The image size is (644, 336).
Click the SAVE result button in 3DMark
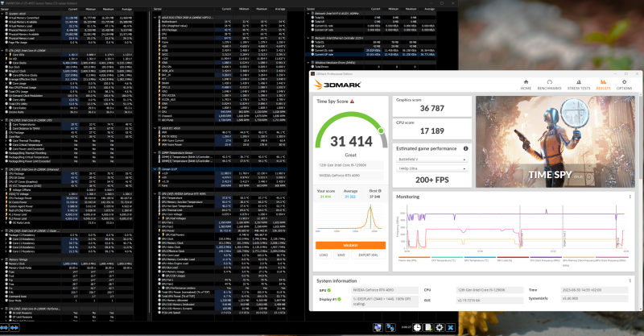(x=341, y=255)
